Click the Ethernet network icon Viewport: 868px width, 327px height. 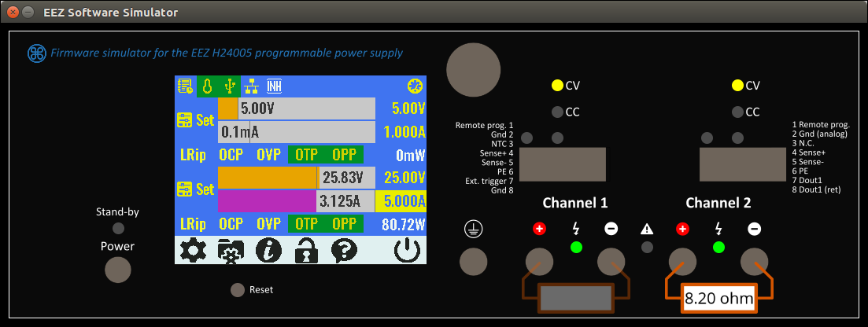click(251, 86)
